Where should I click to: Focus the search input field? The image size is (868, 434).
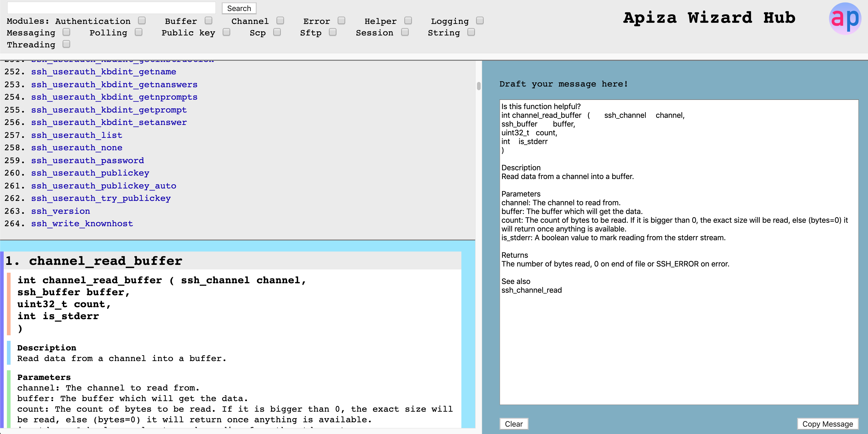pos(111,8)
